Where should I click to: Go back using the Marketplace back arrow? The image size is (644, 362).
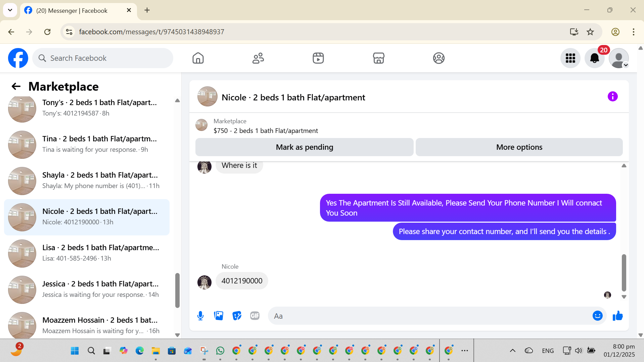tap(16, 86)
